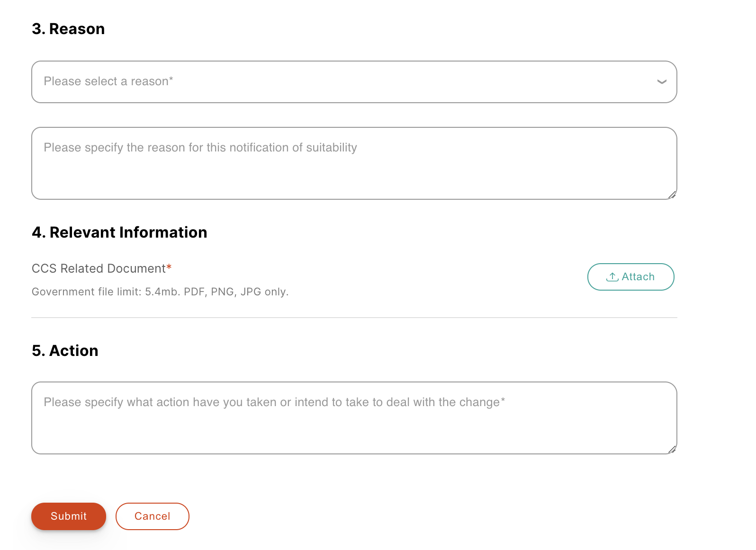The width and height of the screenshot is (756, 550).
Task: Focus the action taken textarea
Action: click(354, 418)
